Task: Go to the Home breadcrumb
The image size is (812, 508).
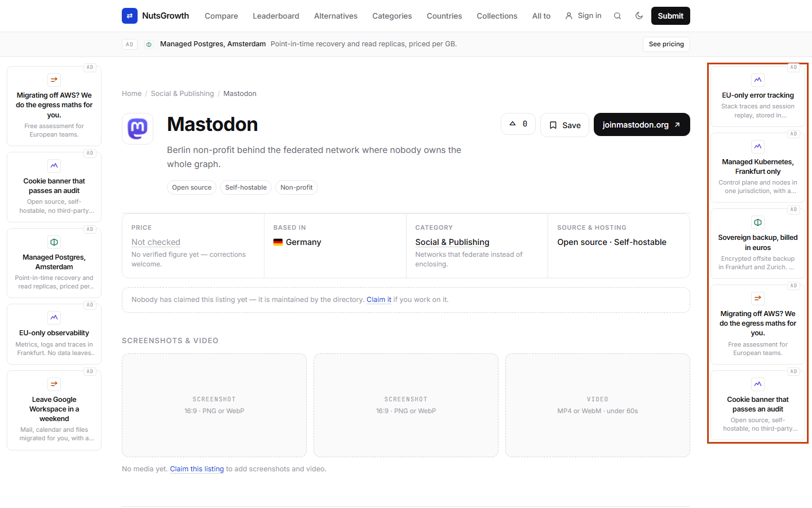Action: (132, 94)
